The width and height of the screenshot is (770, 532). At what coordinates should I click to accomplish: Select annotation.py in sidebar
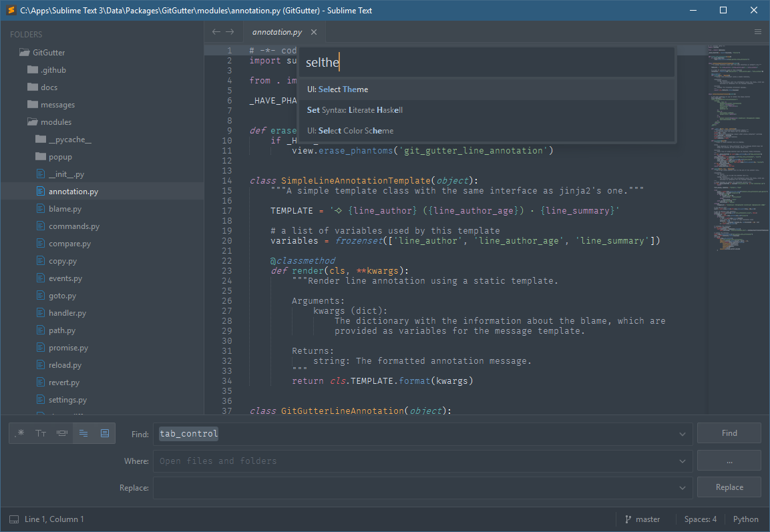coord(102,192)
